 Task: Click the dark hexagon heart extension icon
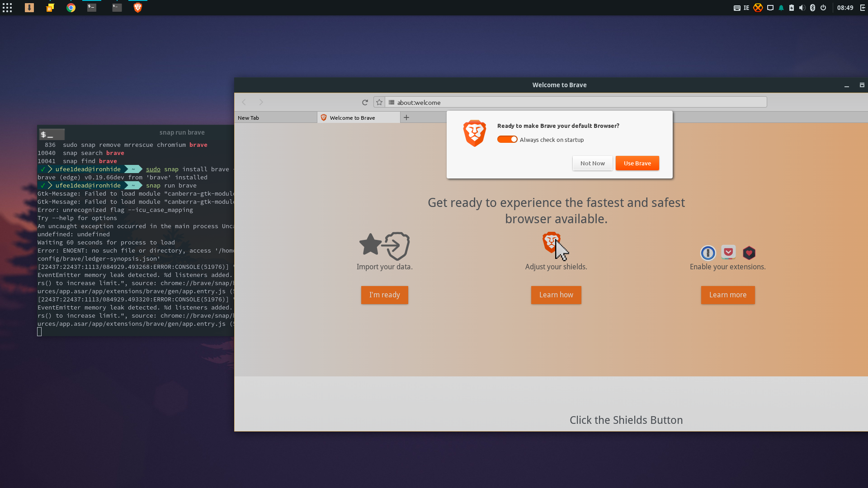pos(749,253)
